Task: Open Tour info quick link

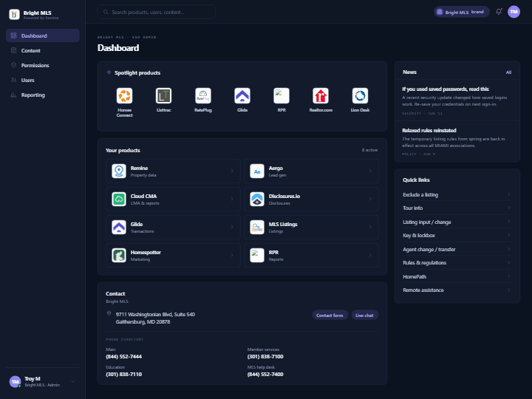Action: 457,208
